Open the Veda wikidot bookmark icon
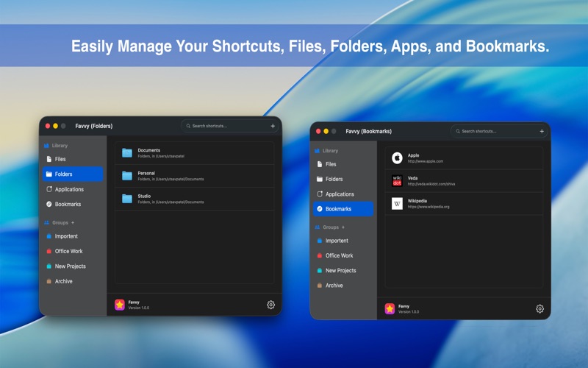This screenshot has height=368, width=588. (x=397, y=180)
